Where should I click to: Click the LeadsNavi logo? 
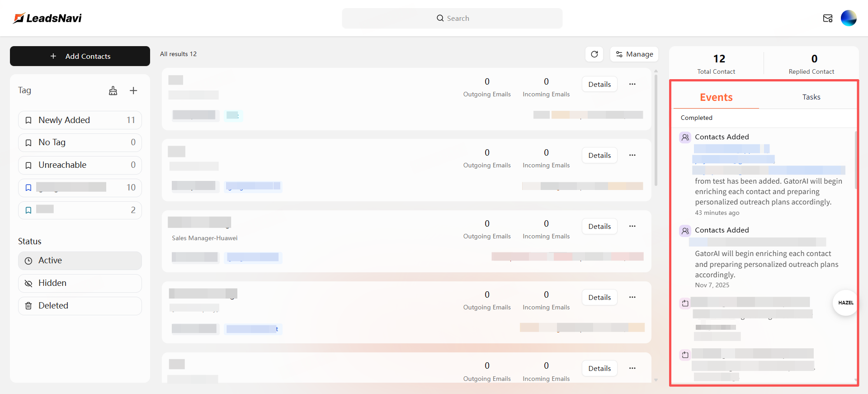tap(47, 18)
